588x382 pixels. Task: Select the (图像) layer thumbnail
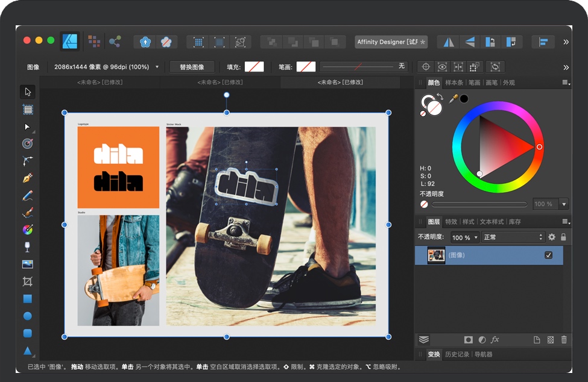pyautogui.click(x=436, y=255)
